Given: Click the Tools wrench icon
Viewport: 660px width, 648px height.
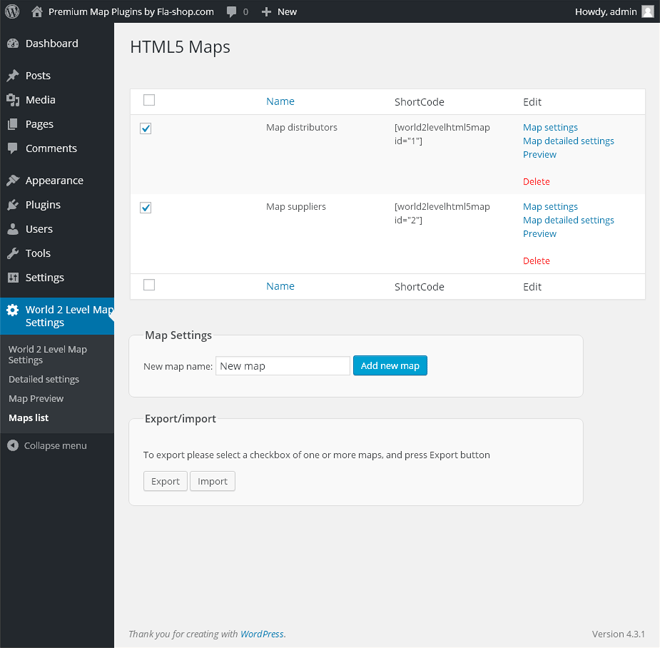Looking at the screenshot, I should [13, 253].
